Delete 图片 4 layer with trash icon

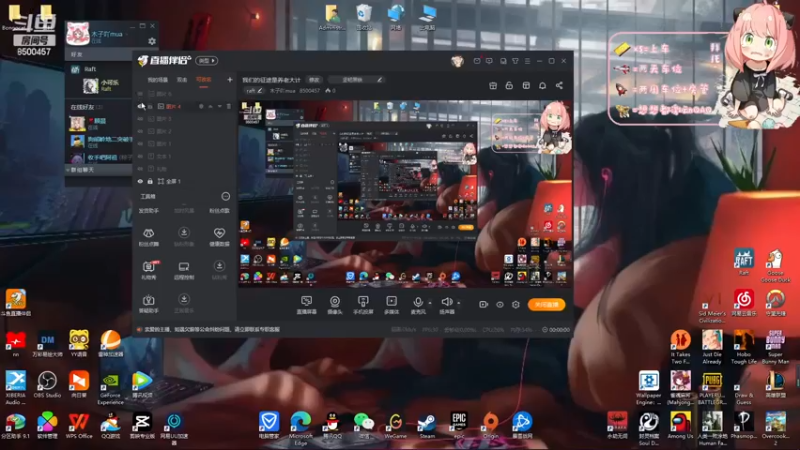coord(229,106)
